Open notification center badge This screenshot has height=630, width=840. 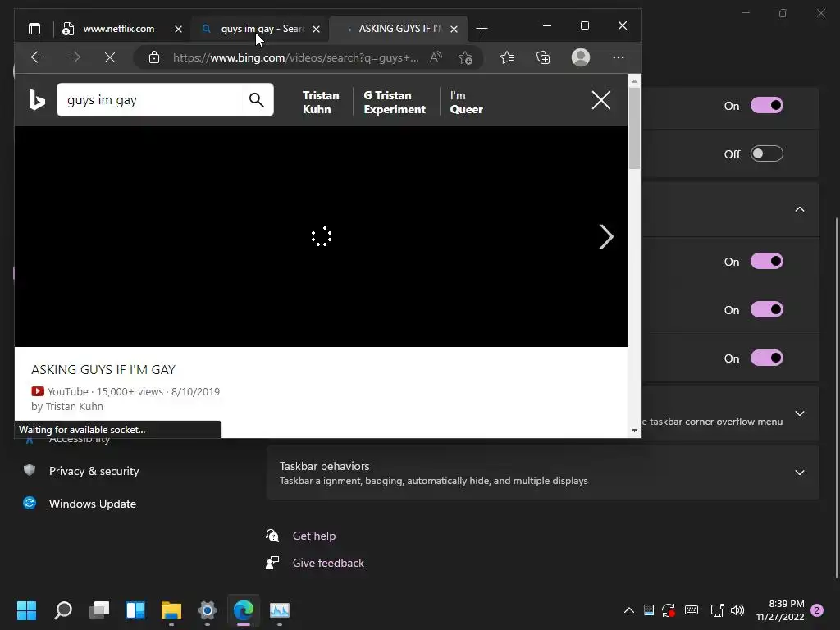[x=817, y=610]
